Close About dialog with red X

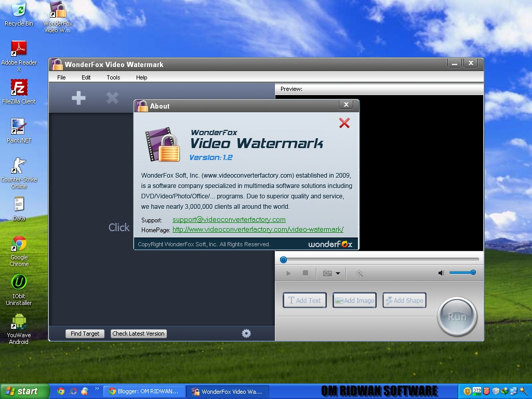coord(344,123)
